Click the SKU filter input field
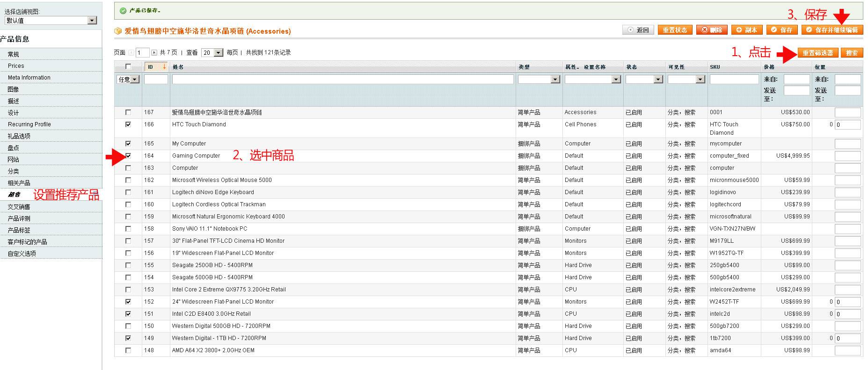The height and width of the screenshot is (370, 868). click(x=734, y=80)
